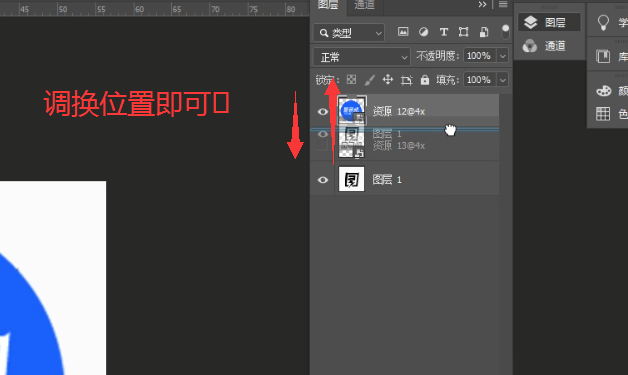
Task: Hide the 资源 12@4x layer
Action: (323, 111)
